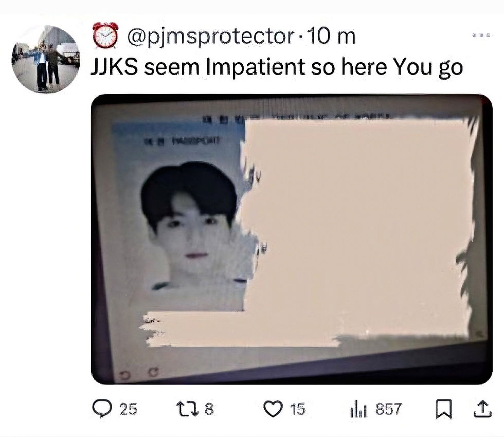Click the redo arrow inside the photo
Viewport: 504px width, 437px height.
154,373
